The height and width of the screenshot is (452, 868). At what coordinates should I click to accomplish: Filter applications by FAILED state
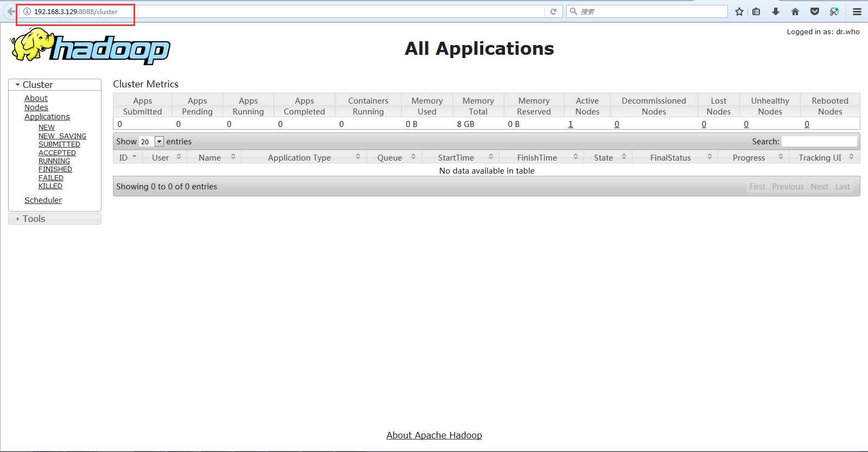coord(51,178)
